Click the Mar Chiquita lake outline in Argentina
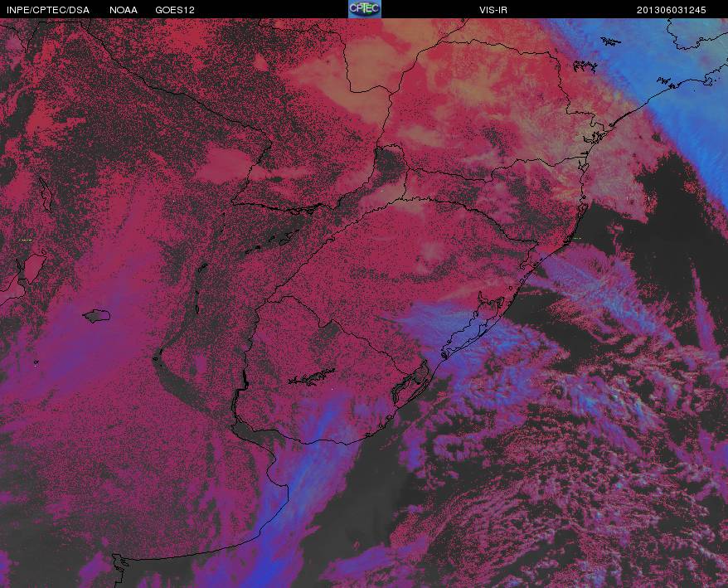 (x=97, y=315)
